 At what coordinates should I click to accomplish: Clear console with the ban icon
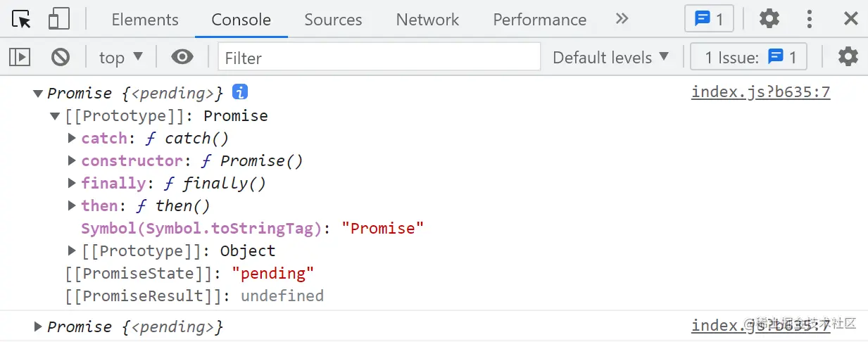(61, 57)
